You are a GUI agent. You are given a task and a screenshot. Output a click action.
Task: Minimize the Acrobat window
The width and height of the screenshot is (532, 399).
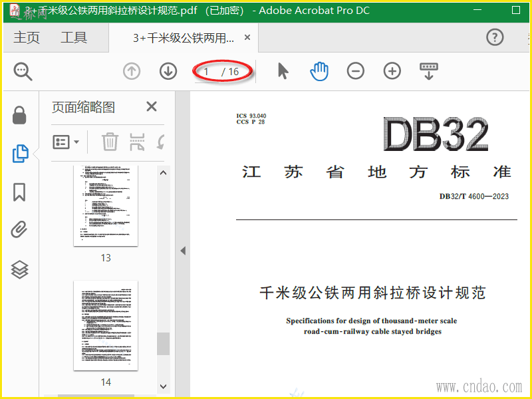point(477,10)
